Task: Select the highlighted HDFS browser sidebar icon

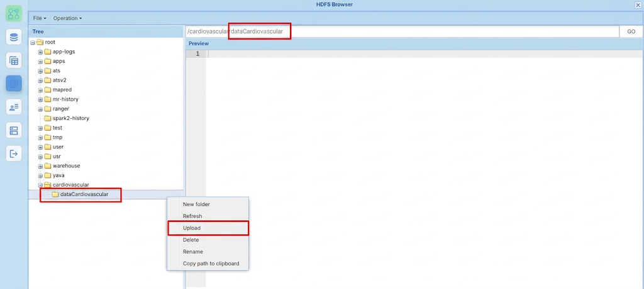Action: [x=14, y=84]
